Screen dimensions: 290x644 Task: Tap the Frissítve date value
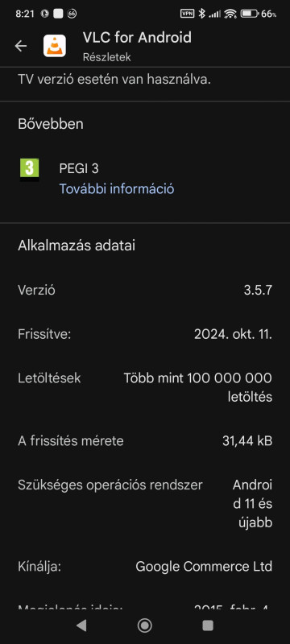pos(233,334)
